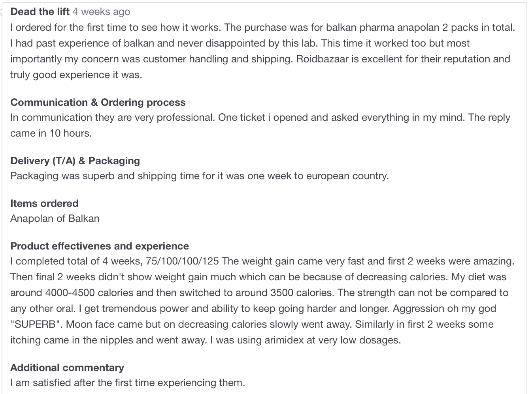This screenshot has width=532, height=394.
Task: Select the "Items ordered" heading
Action: (x=44, y=203)
